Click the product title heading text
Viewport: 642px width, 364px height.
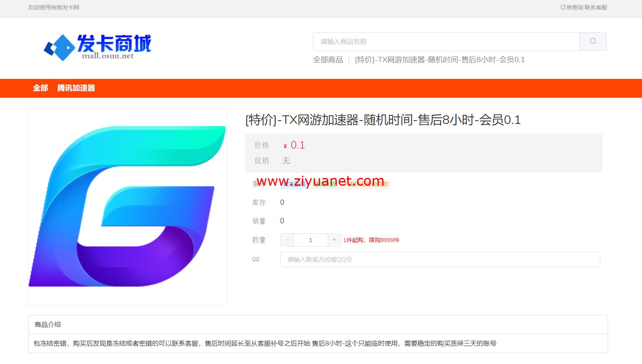point(383,120)
